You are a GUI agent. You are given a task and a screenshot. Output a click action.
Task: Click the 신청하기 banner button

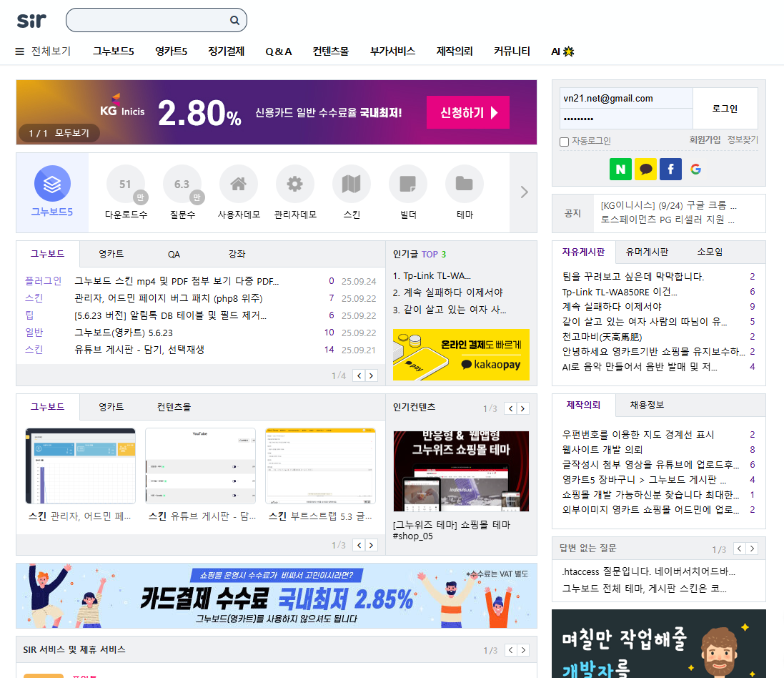[x=468, y=112]
